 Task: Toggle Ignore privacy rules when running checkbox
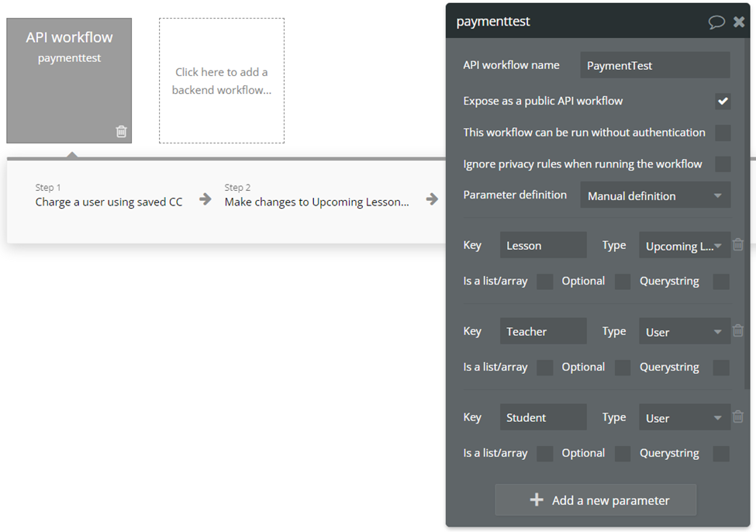coord(723,164)
